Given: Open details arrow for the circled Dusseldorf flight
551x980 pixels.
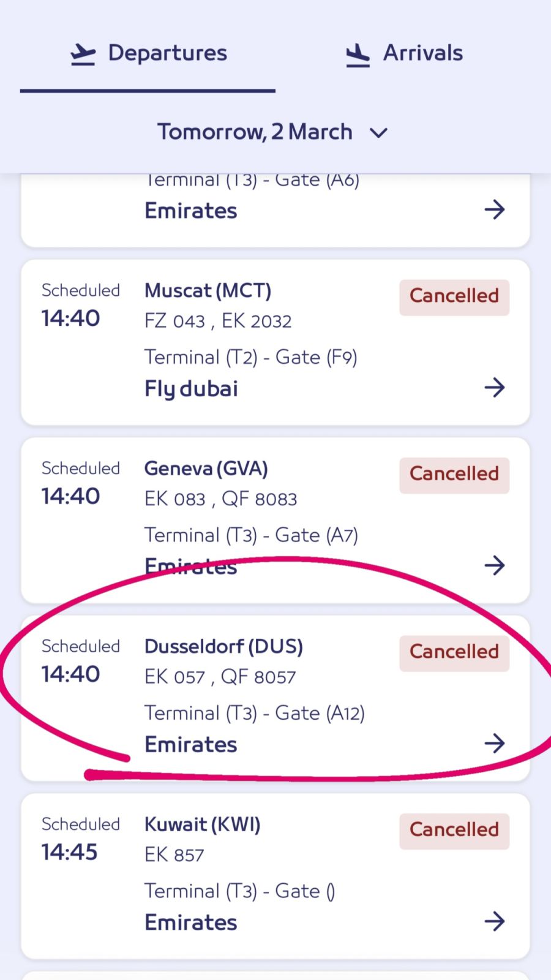Looking at the screenshot, I should click(x=495, y=744).
